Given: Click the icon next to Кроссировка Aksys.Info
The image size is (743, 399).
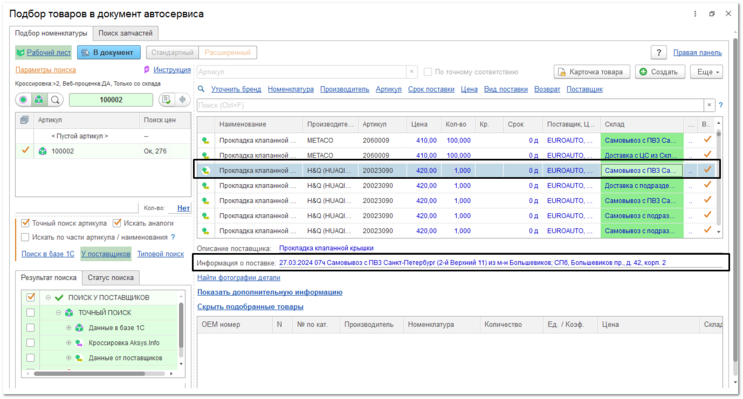Looking at the screenshot, I should [79, 343].
